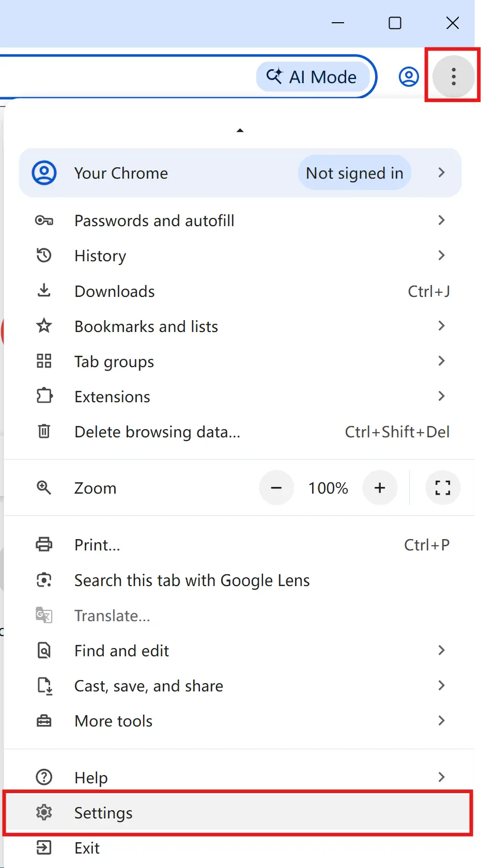Screen dimensions: 481x868
Task: Open the More tools entry
Action: (x=240, y=721)
